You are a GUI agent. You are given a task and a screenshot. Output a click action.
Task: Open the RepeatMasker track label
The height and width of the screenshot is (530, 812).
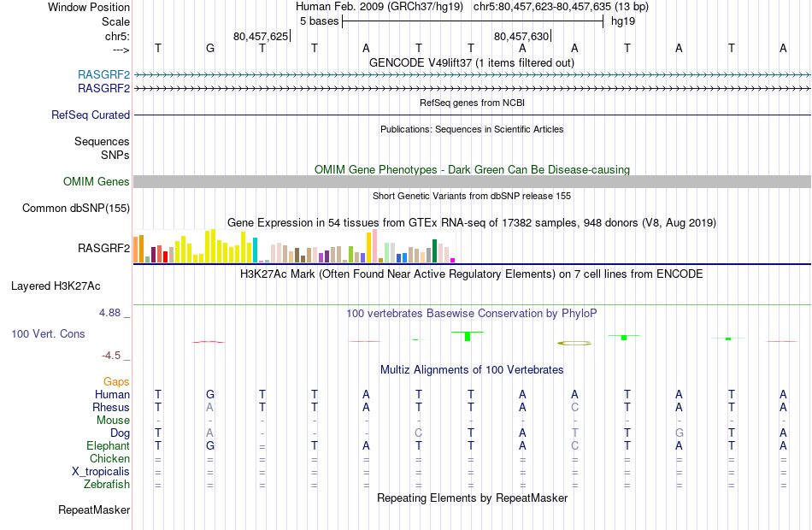coord(94,509)
